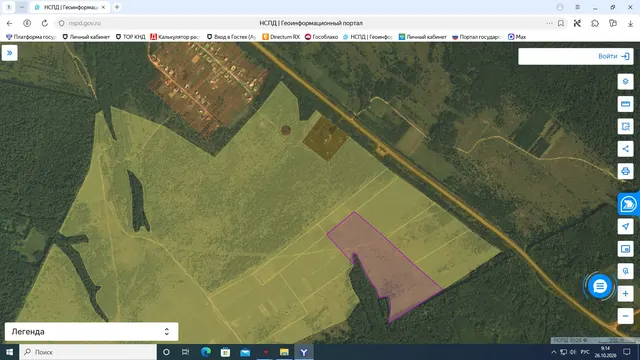Open the Вход в Гостех bookmark
This screenshot has width=640, height=360.
[x=231, y=37]
